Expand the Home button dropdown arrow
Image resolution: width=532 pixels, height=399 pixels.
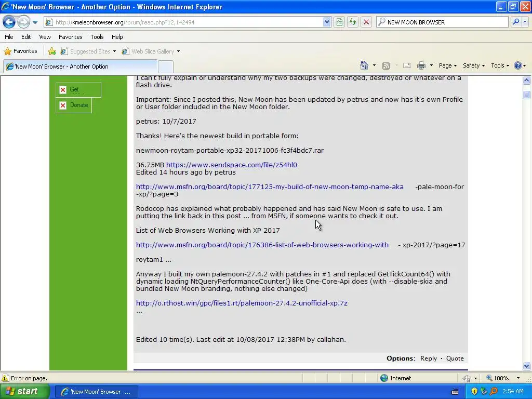point(374,65)
